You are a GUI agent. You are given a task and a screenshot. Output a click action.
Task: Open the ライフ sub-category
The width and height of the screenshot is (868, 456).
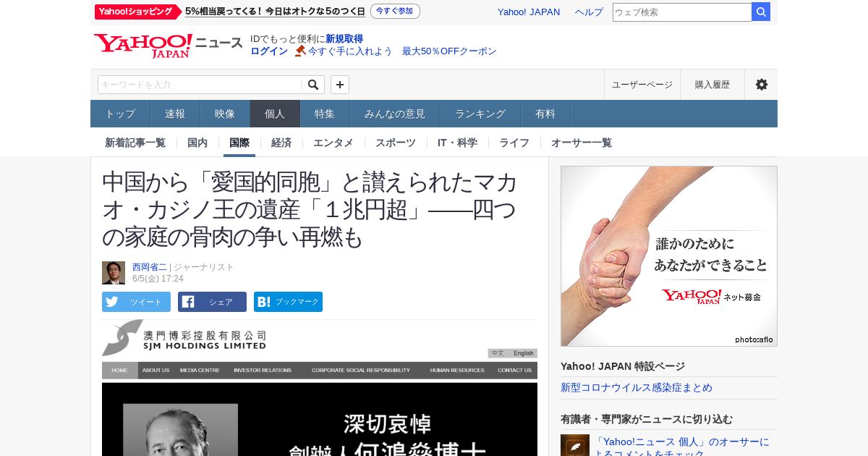pos(514,143)
